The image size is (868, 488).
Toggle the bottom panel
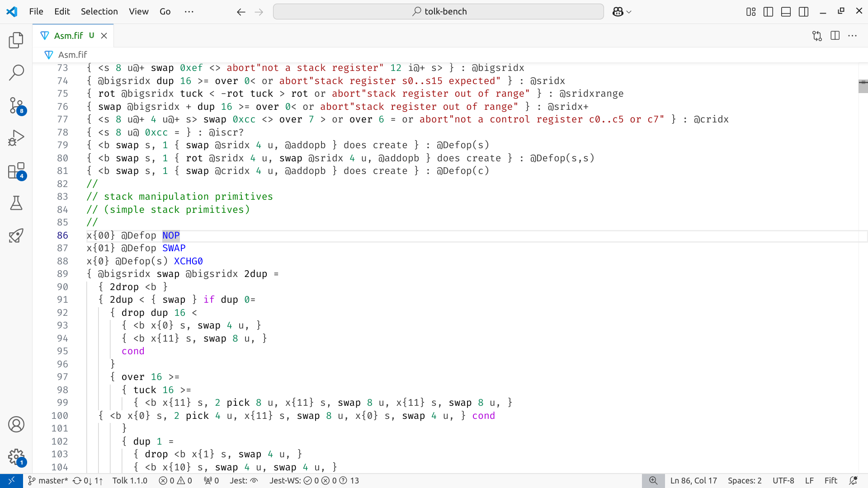pyautogui.click(x=786, y=12)
